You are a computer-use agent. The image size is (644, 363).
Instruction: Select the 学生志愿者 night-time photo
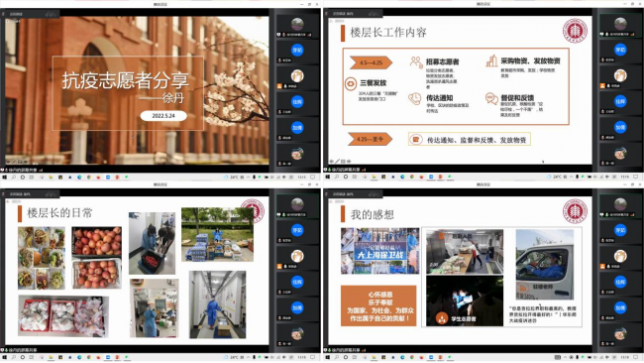464,302
